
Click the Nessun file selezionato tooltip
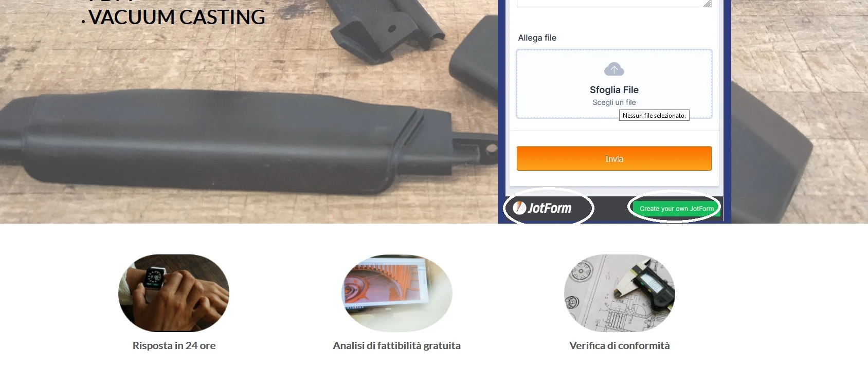click(x=654, y=116)
